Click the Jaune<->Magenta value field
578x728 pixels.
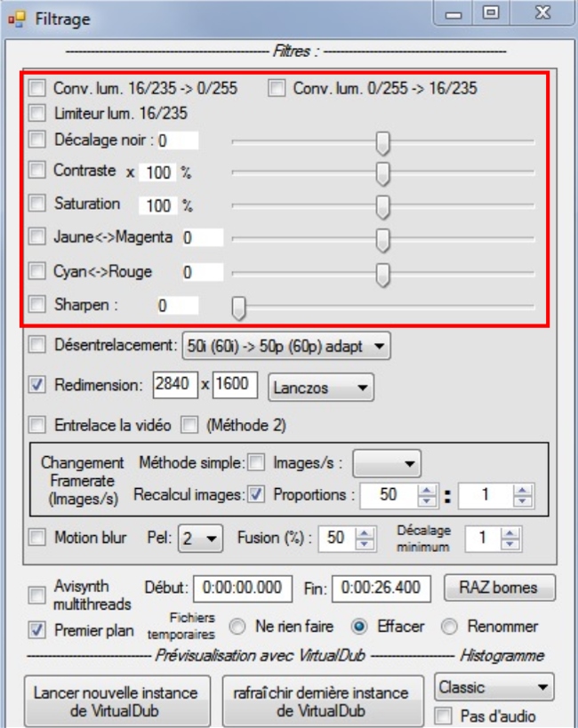(x=203, y=237)
